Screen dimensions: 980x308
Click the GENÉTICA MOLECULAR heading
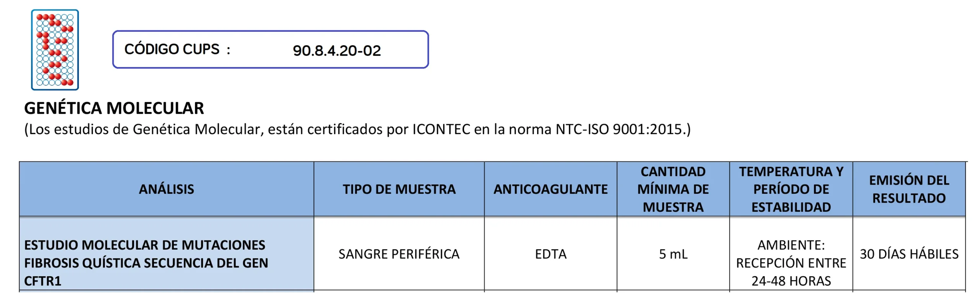click(x=114, y=108)
